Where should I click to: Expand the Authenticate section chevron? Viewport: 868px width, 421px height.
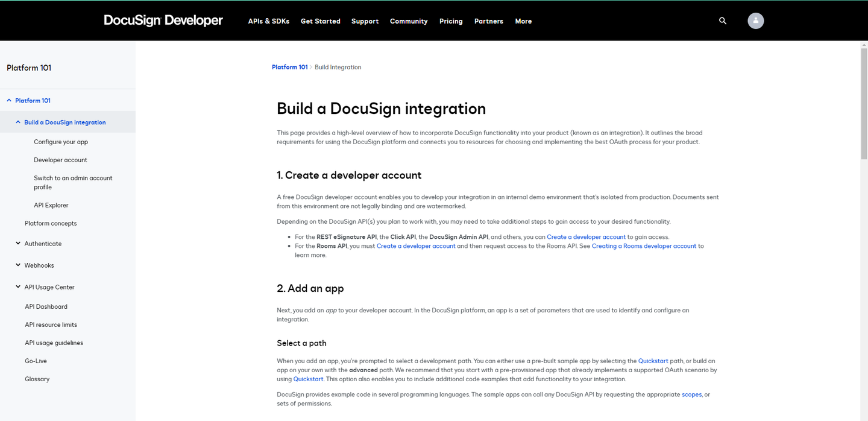(18, 244)
